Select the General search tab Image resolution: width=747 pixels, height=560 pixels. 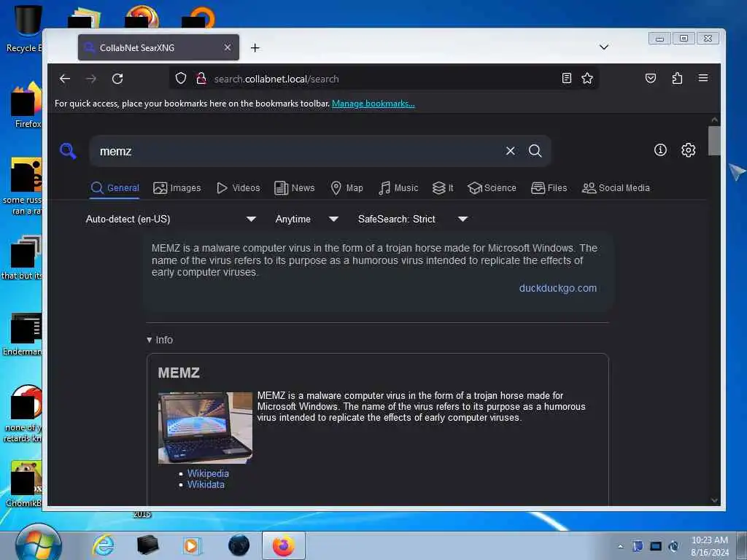pyautogui.click(x=115, y=188)
